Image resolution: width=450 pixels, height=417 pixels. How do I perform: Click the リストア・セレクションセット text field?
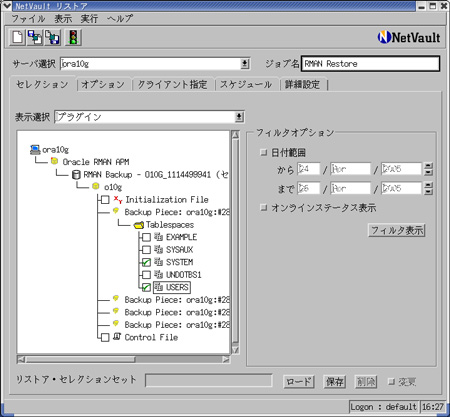tap(209, 381)
